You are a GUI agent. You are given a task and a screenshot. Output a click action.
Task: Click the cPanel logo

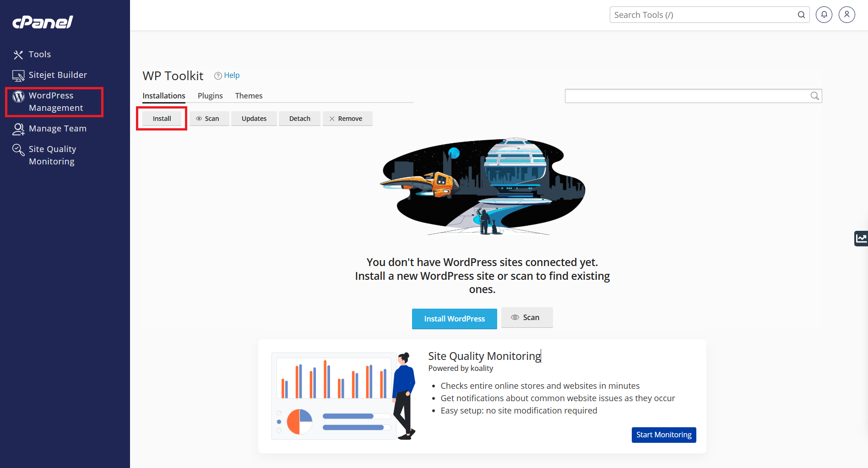pyautogui.click(x=43, y=22)
